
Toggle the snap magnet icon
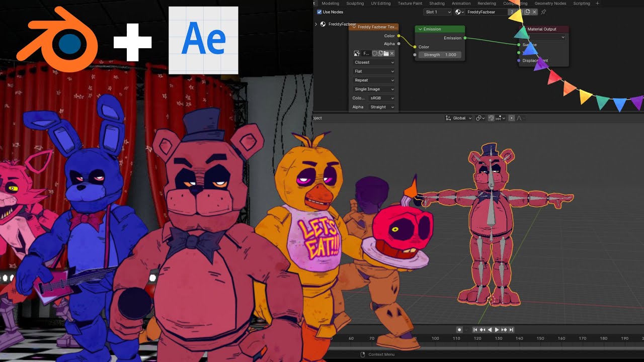(491, 118)
